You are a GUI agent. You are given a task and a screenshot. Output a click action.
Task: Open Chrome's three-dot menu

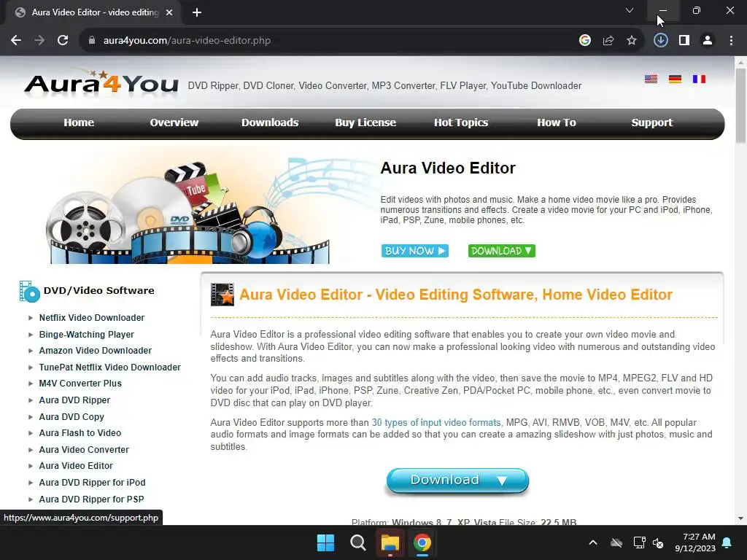(x=731, y=41)
